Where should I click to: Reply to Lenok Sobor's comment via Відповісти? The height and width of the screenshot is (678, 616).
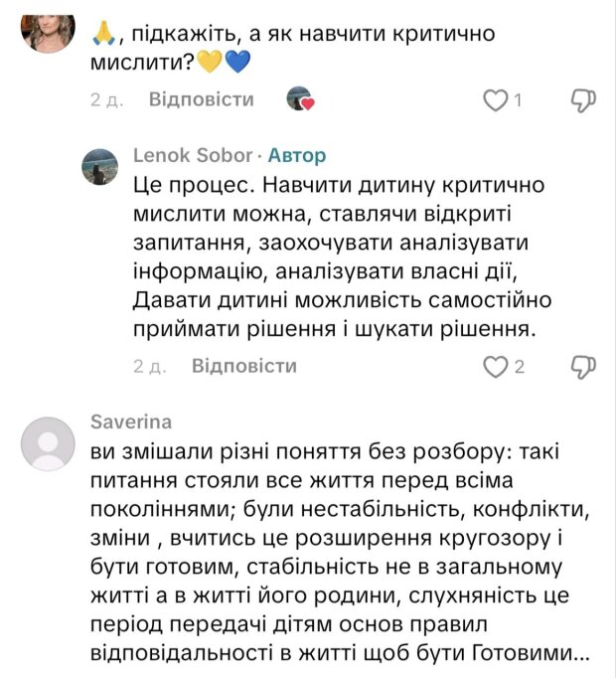click(244, 367)
